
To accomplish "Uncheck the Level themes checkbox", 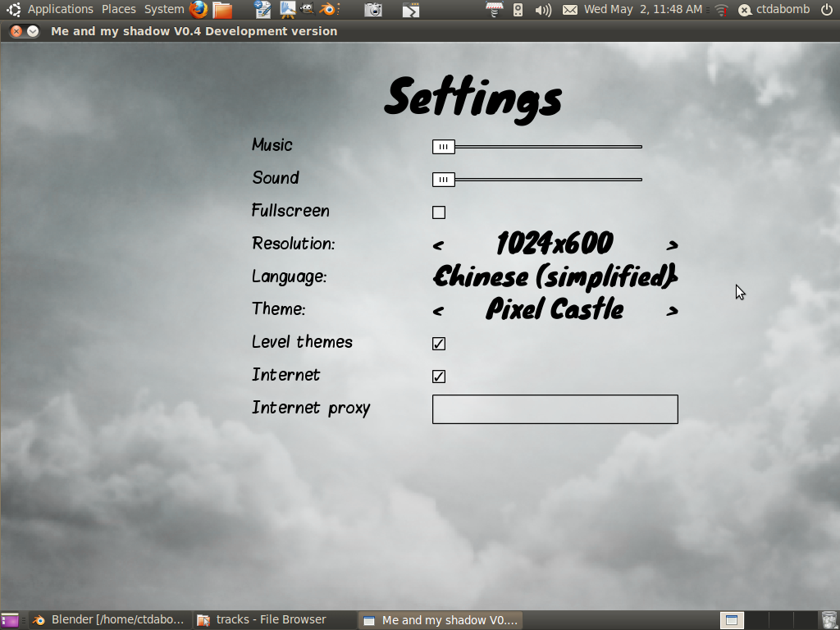I will 439,344.
